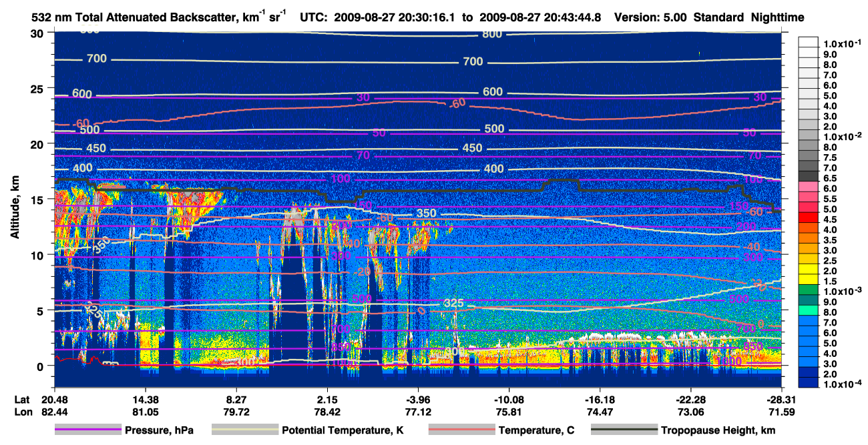Click latitude value 2.15

click(327, 400)
